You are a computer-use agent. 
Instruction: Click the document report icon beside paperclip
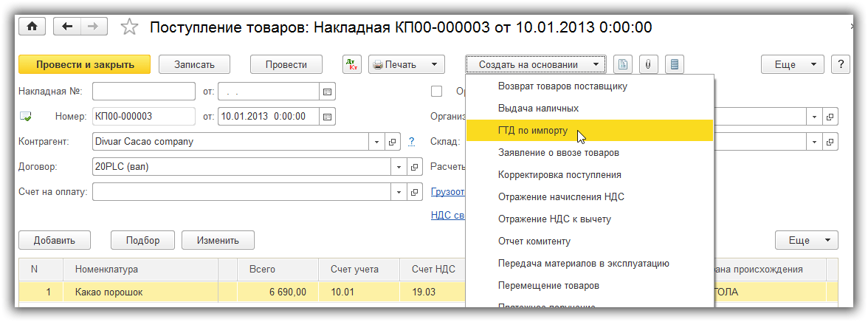point(623,64)
